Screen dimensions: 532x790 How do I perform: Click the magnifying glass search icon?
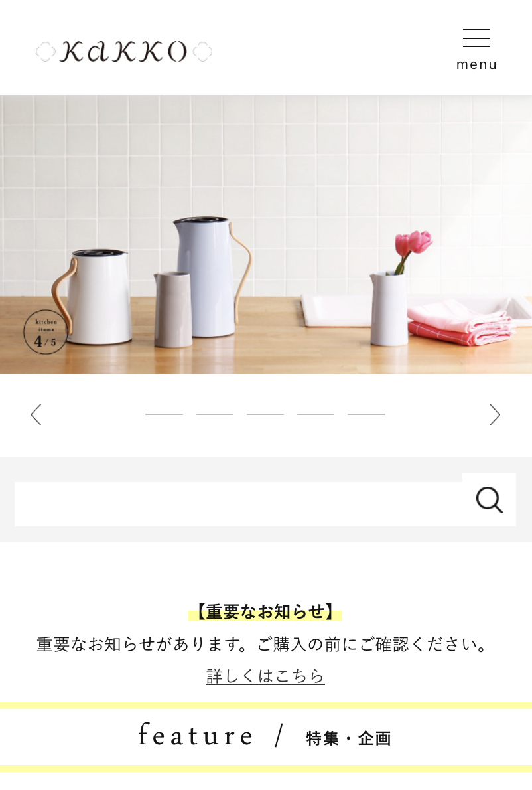490,500
